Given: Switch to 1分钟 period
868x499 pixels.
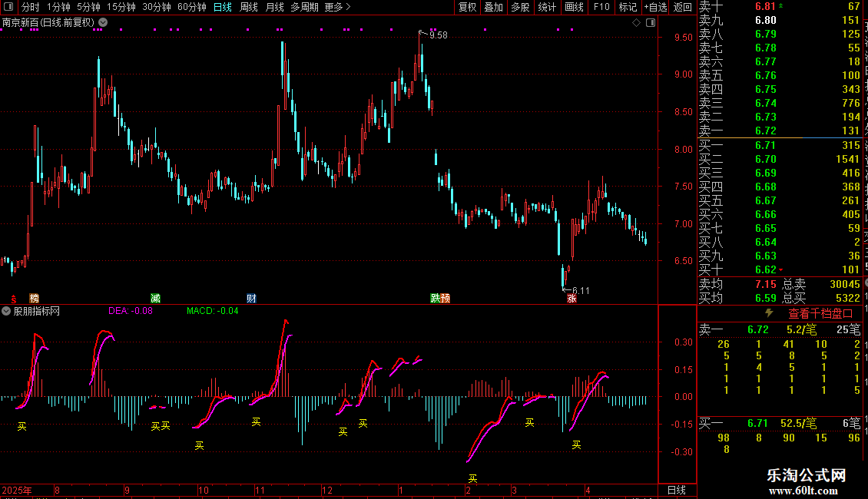Looking at the screenshot, I should tap(58, 7).
